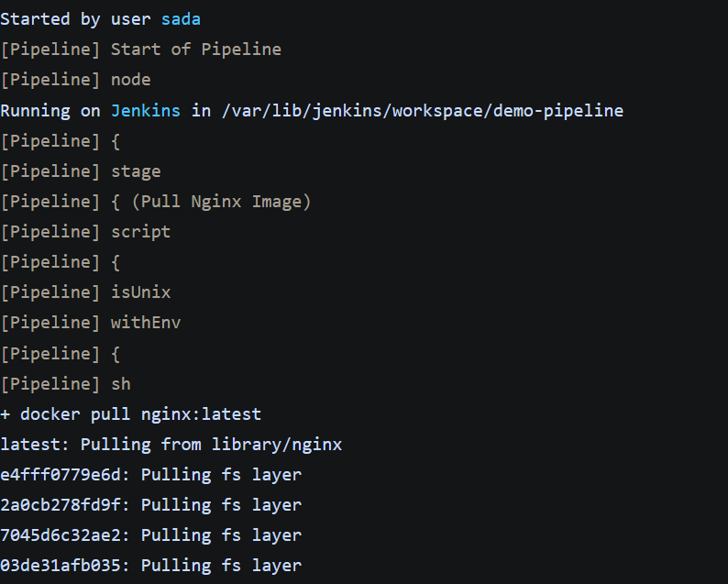This screenshot has height=584, width=728.
Task: Click the Started by user text
Action: coord(75,19)
